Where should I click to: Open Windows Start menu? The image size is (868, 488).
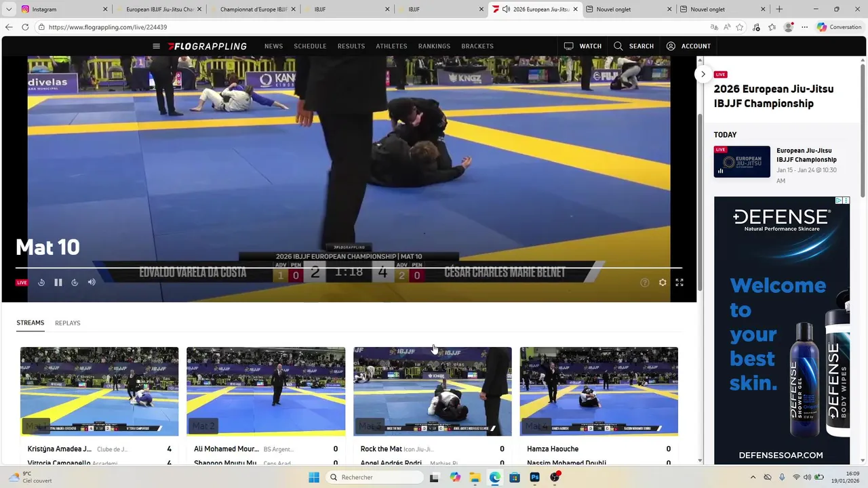[314, 477]
